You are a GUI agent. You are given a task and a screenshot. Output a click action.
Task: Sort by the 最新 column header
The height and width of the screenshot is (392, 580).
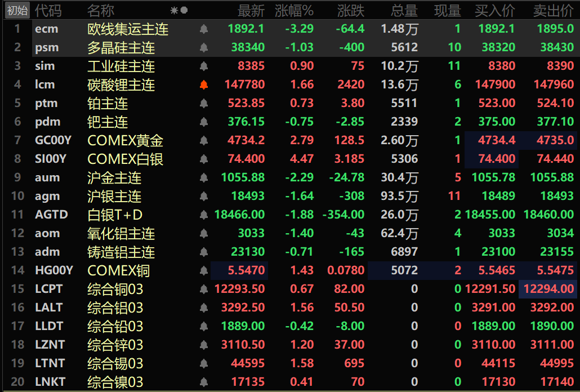pyautogui.click(x=251, y=11)
